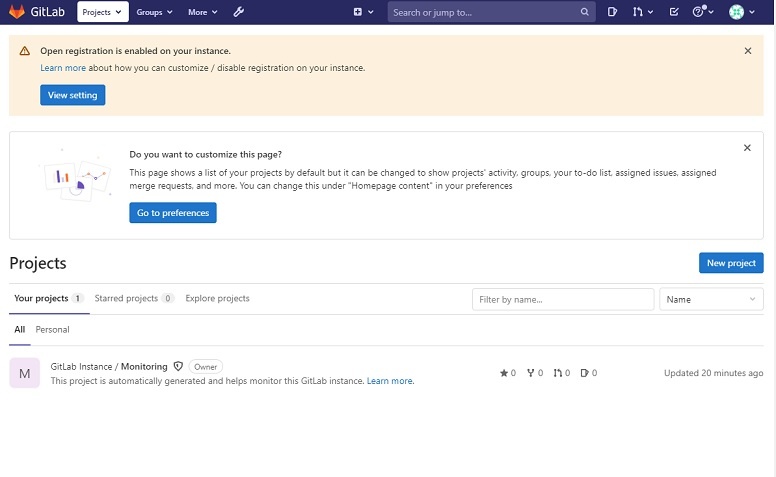Click 'Do you want to customize this page?'
The image size is (776, 477).
[205, 154]
